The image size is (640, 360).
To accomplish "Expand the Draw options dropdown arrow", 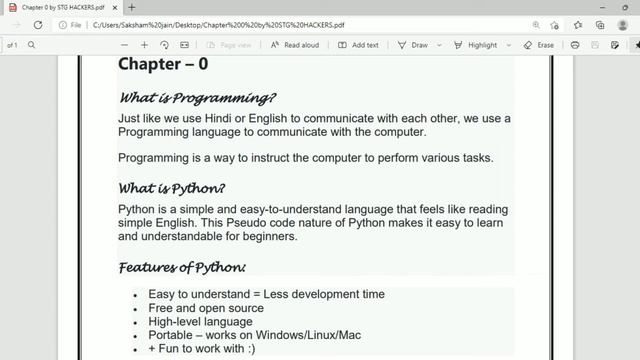I will click(439, 45).
